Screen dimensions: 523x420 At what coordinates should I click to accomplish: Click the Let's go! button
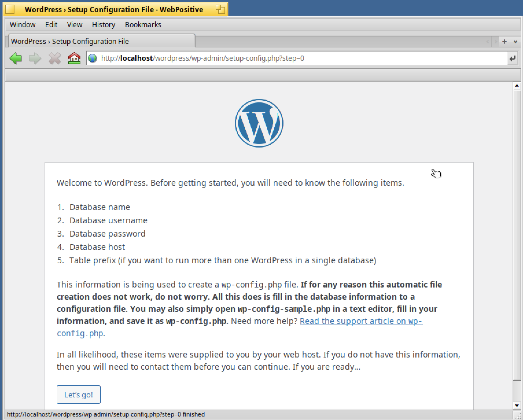[x=79, y=395]
